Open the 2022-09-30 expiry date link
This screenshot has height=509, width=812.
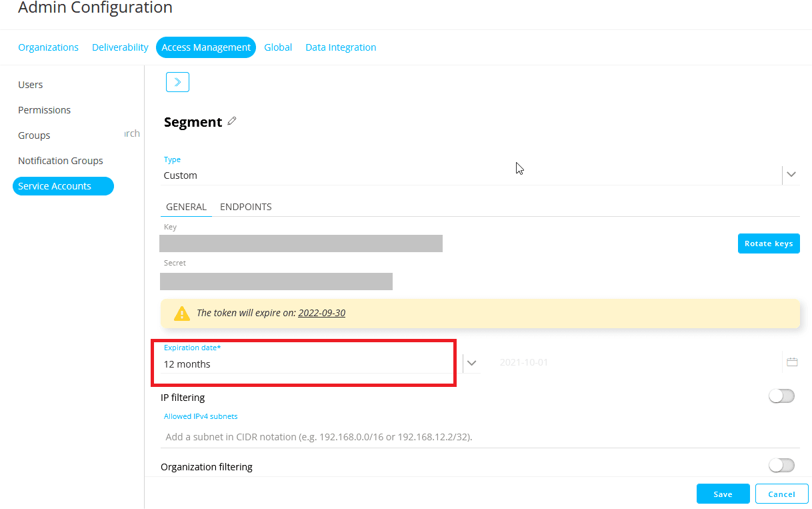[322, 312]
